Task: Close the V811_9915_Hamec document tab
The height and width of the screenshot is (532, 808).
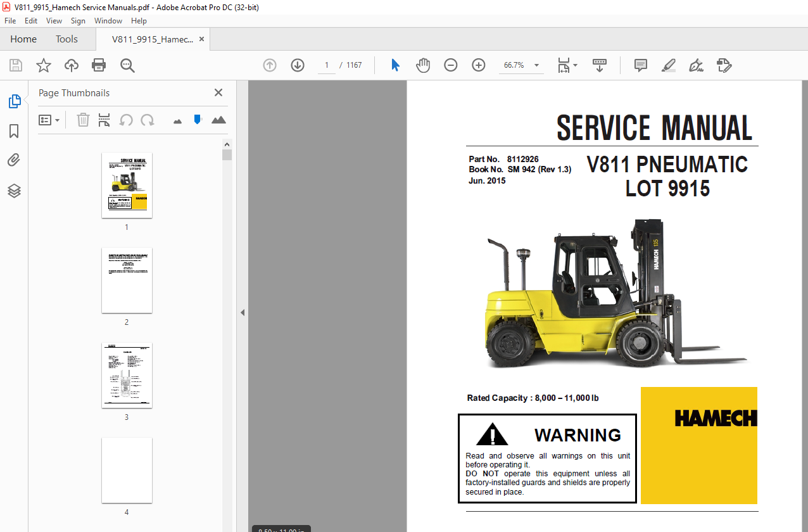Action: (x=202, y=39)
